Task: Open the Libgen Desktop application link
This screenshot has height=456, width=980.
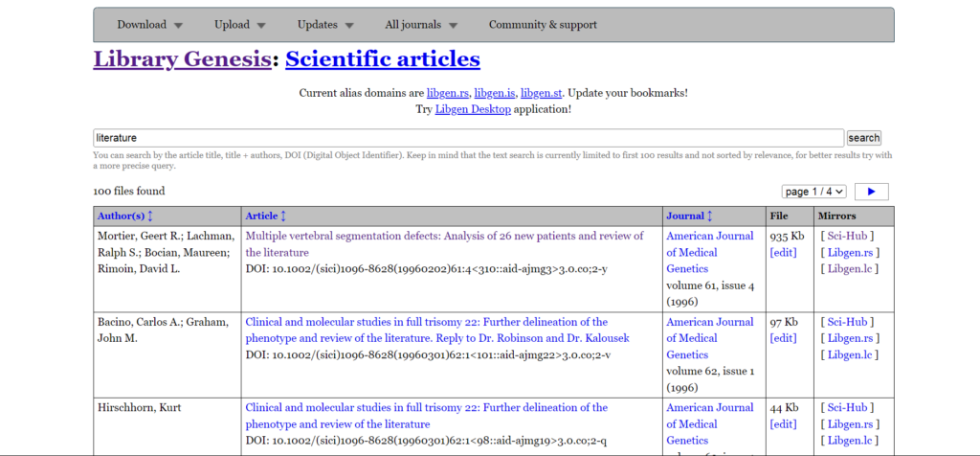Action: coord(473,109)
